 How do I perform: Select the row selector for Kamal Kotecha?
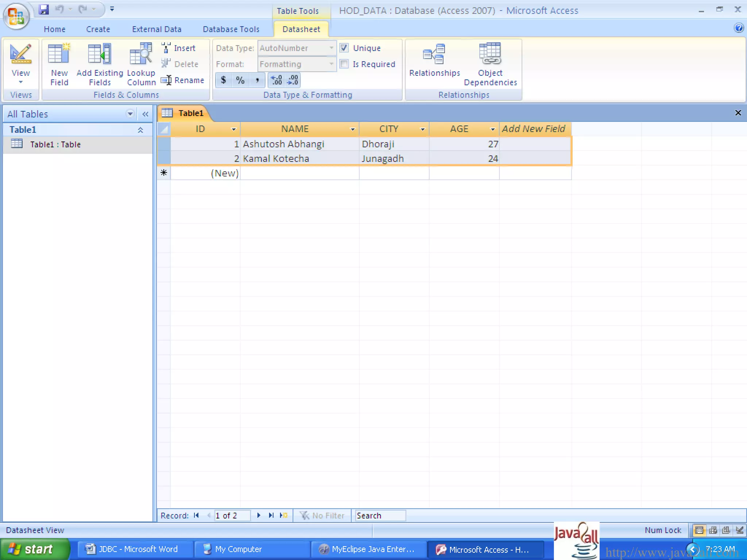(x=164, y=159)
